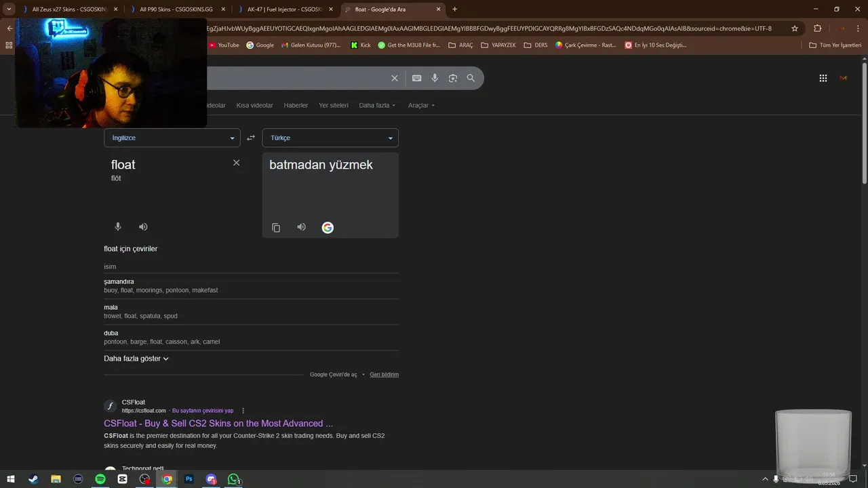Show hidden system tray icons
868x488 pixels.
(766, 479)
